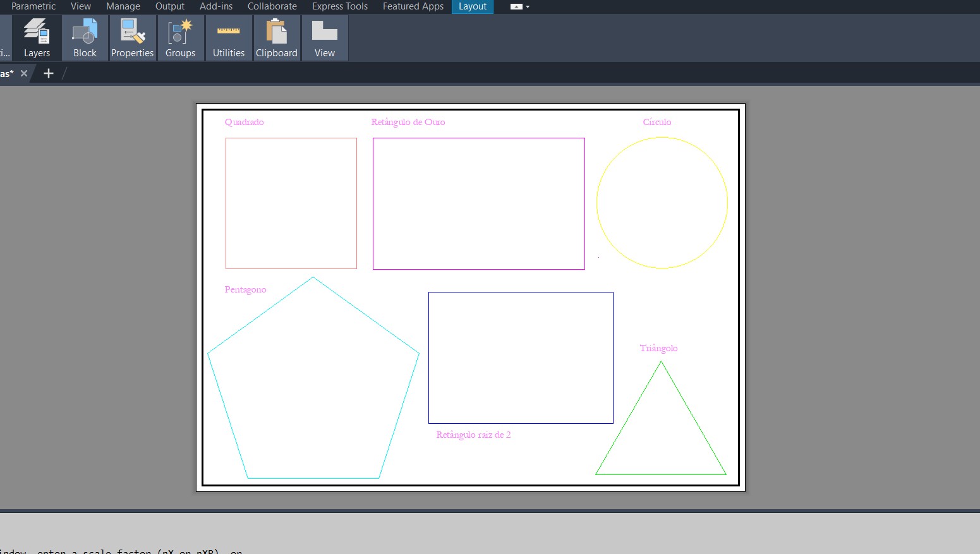Viewport: 980px width, 554px height.
Task: Go to the Collaborate tab
Action: pos(272,6)
